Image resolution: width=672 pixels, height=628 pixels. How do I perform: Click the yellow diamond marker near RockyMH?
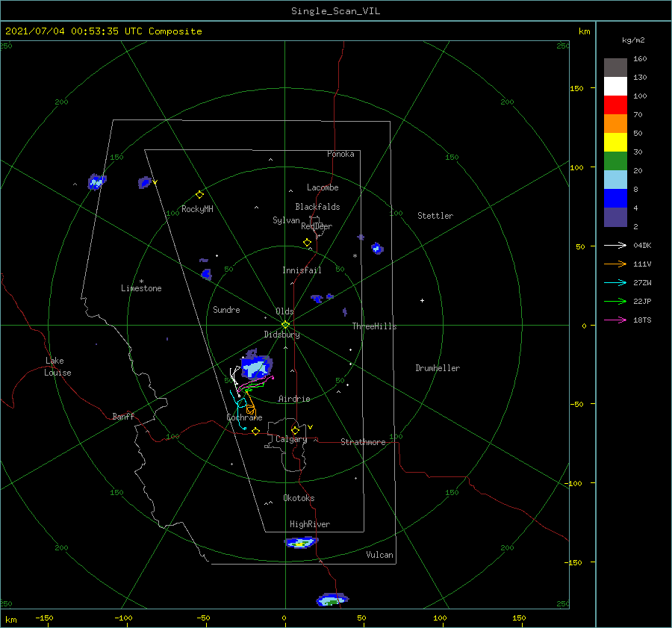[x=199, y=195]
